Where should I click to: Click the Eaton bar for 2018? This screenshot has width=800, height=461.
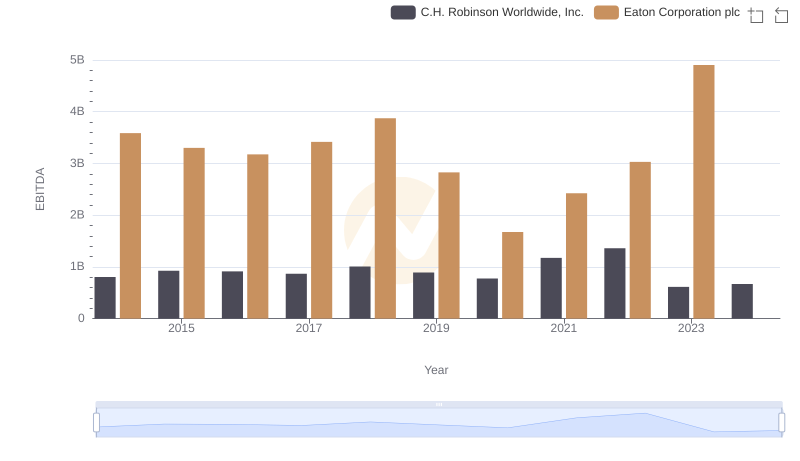tap(385, 218)
